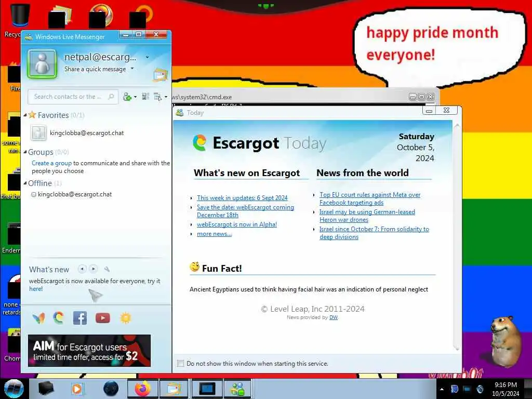This screenshot has width=532, height=399.
Task: Click the more news... link
Action: [214, 234]
